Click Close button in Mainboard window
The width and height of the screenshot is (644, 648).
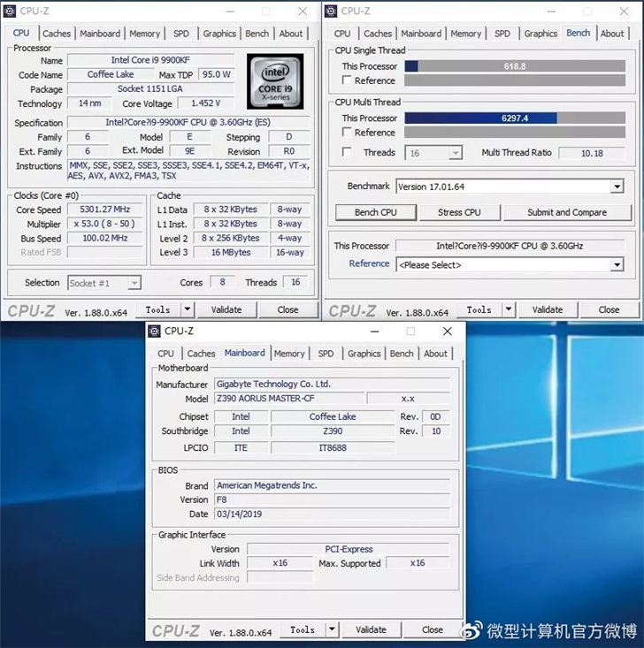433,629
